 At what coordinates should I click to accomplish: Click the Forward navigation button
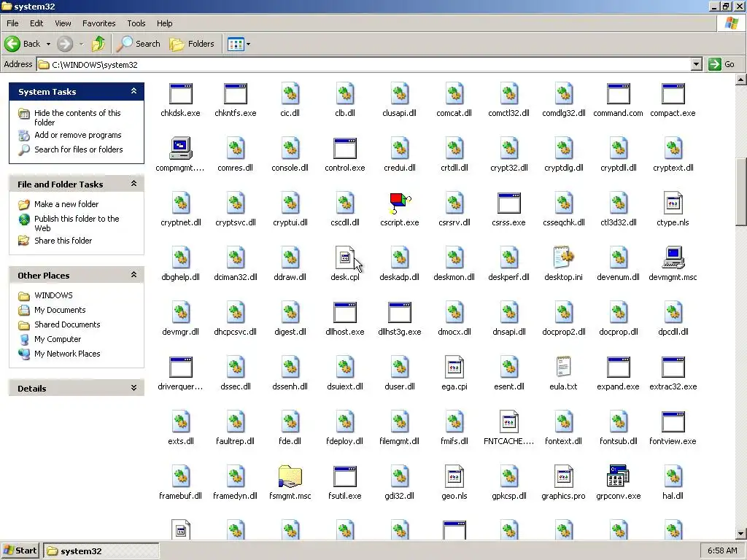pos(65,44)
